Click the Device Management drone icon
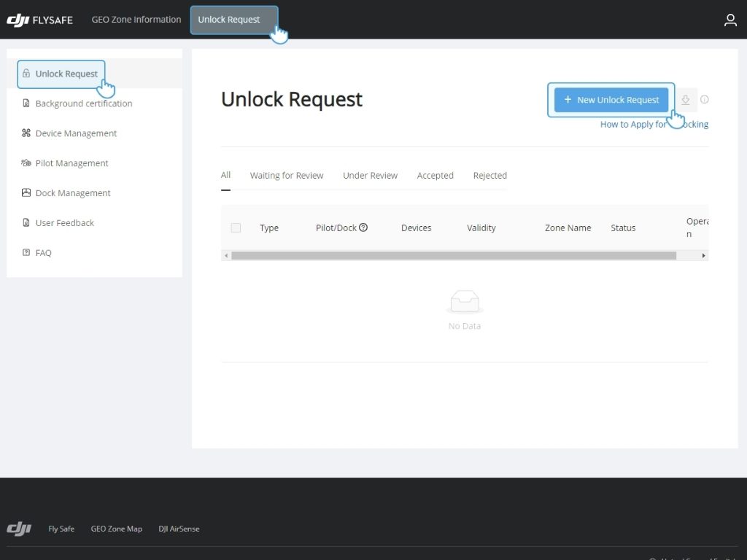The height and width of the screenshot is (560, 747). pyautogui.click(x=26, y=133)
